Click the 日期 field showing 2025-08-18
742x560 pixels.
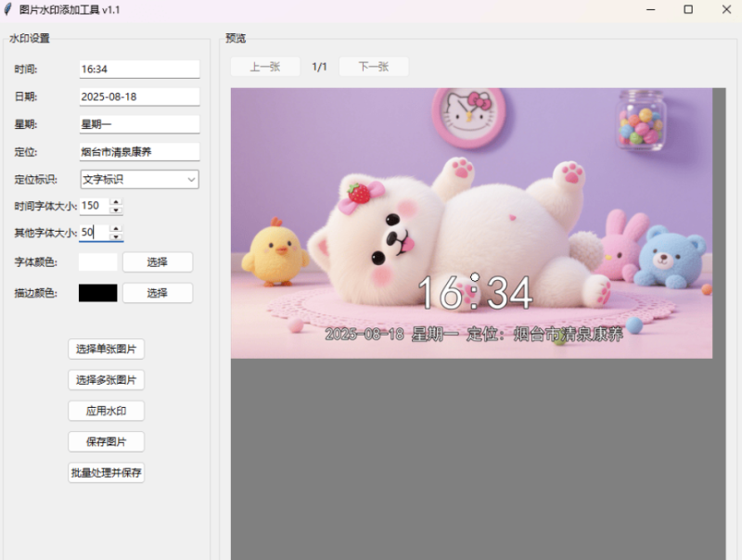point(139,96)
